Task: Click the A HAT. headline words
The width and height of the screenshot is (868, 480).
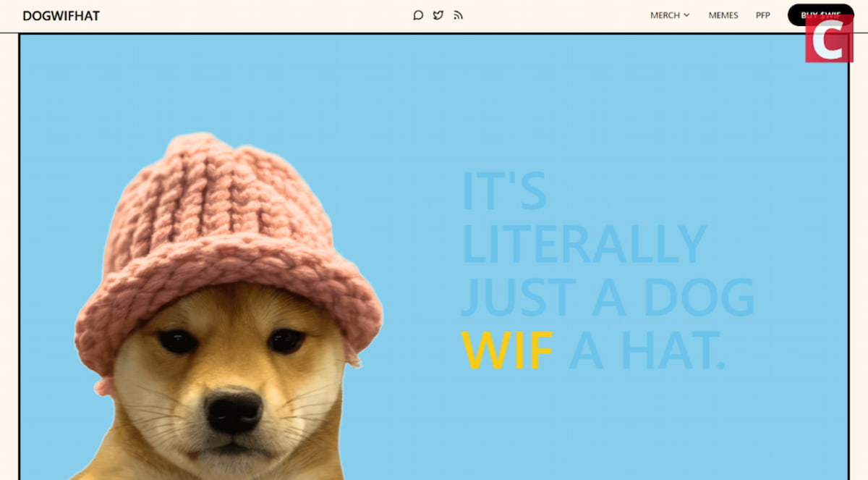Action: point(647,350)
